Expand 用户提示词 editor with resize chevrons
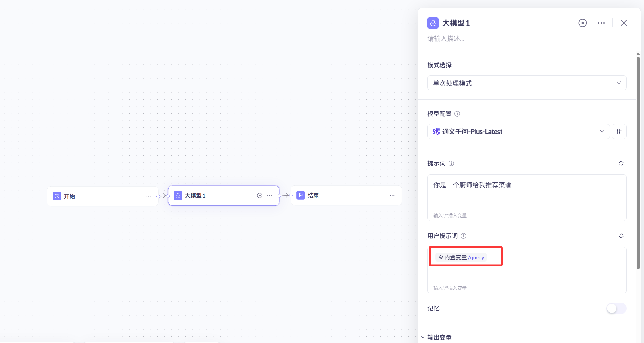Screen dimensions: 644x343 [x=621, y=236]
